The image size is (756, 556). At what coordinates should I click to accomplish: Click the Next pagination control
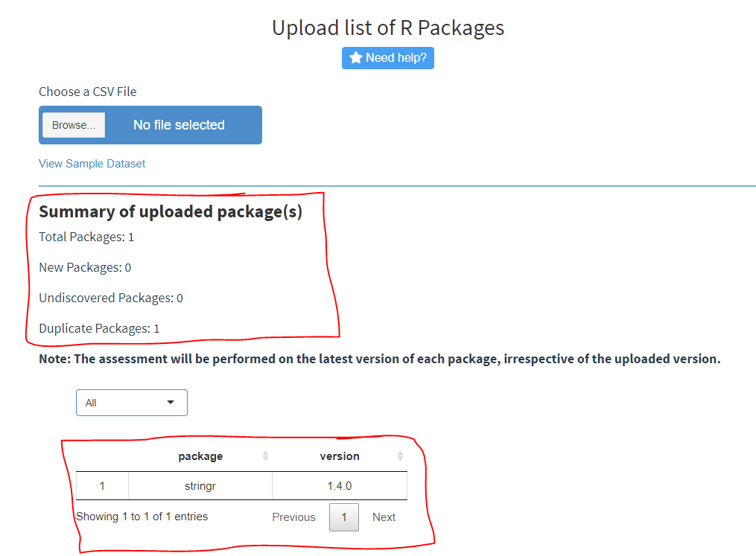[384, 517]
